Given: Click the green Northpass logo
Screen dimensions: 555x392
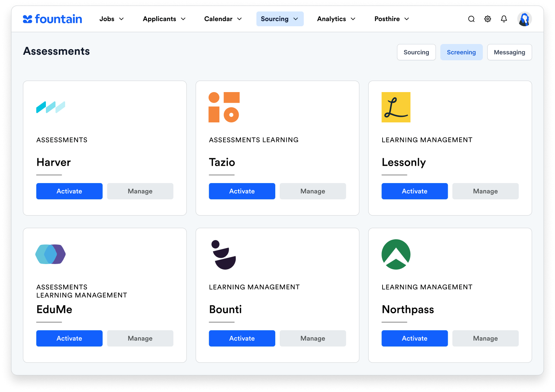Looking at the screenshot, I should click(x=396, y=254).
